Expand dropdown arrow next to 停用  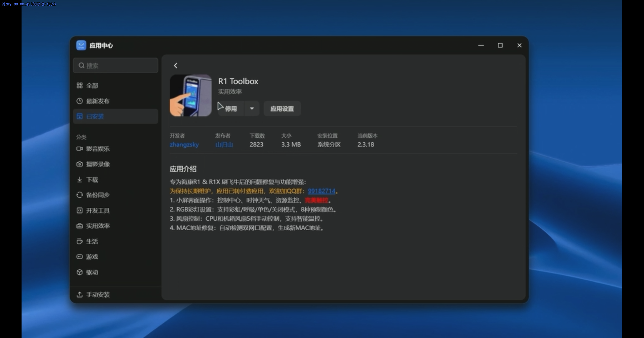252,108
